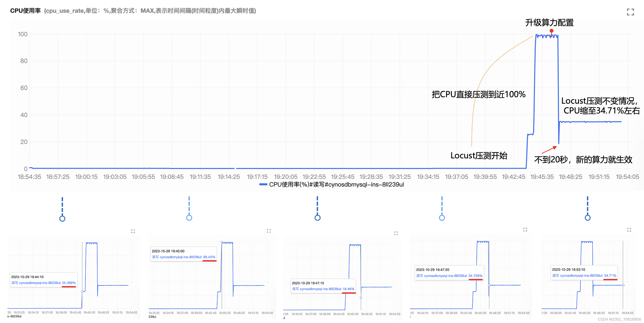
Task: Click the CPU使用率 chart title
Action: click(25, 11)
